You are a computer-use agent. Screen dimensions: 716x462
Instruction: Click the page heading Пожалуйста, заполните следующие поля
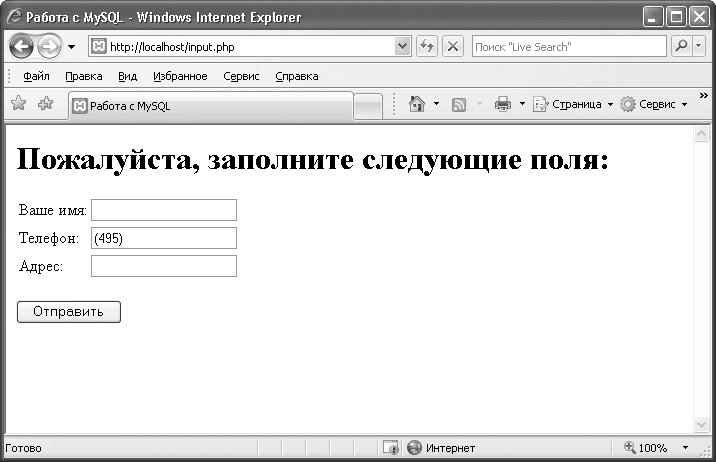(313, 160)
